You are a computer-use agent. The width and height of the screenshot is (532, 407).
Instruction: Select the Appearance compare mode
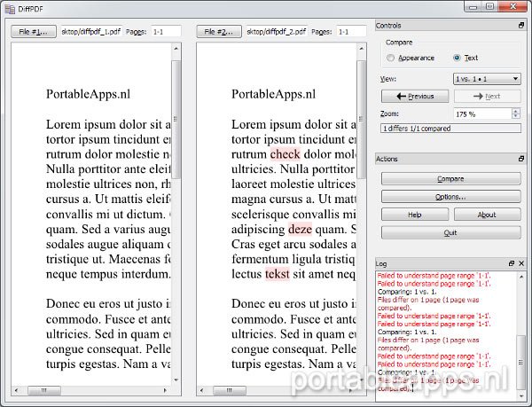tap(391, 58)
